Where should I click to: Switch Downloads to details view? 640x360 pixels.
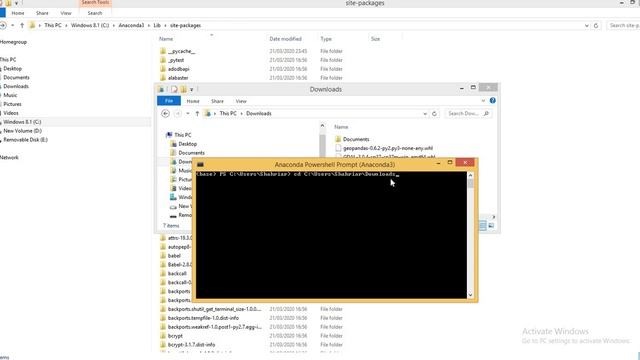(x=483, y=226)
